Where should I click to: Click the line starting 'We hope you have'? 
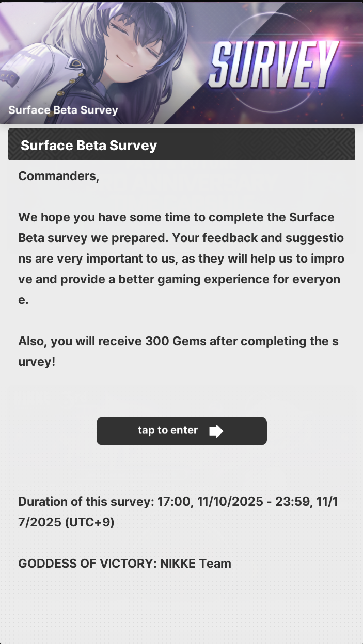[176, 217]
